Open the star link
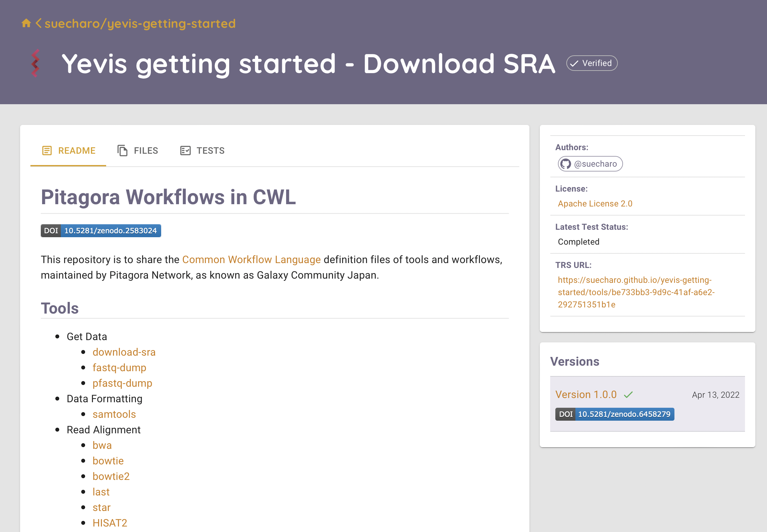 point(101,508)
